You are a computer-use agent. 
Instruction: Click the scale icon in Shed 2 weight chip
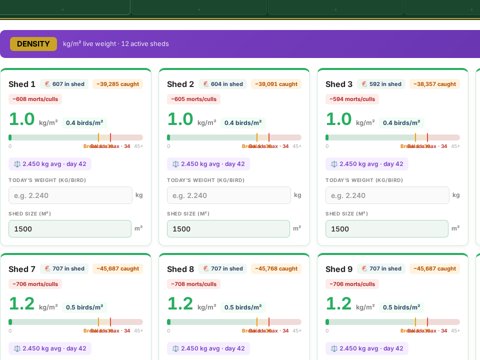click(x=176, y=164)
